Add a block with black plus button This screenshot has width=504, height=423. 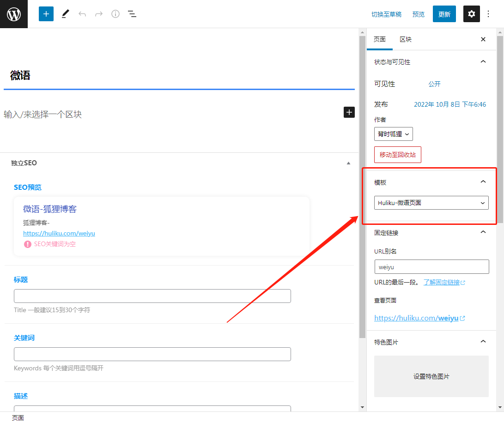[x=349, y=112]
